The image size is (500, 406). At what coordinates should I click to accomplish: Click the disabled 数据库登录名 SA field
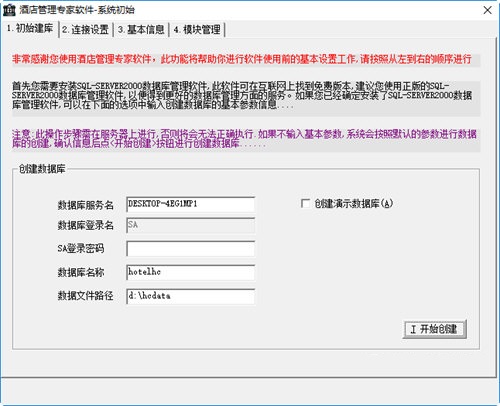(x=191, y=225)
